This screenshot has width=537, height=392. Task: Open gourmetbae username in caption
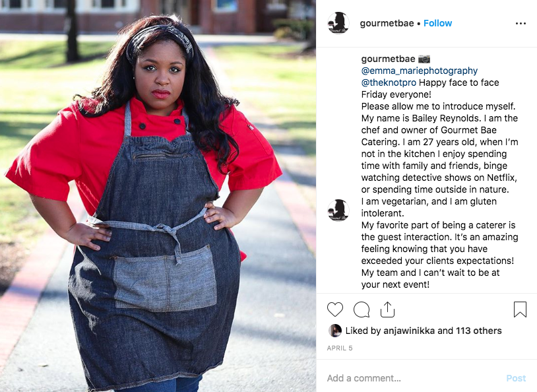(388, 59)
